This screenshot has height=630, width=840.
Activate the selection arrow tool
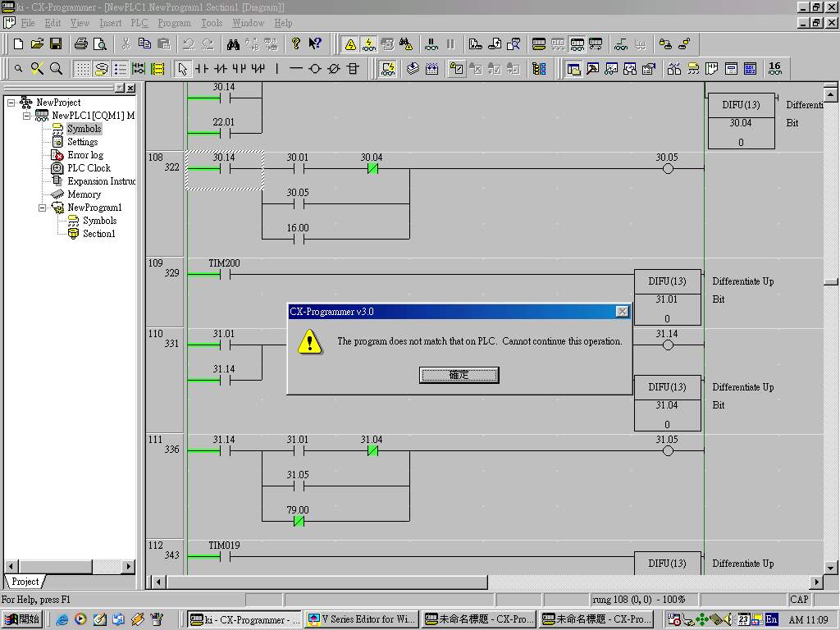coord(183,69)
